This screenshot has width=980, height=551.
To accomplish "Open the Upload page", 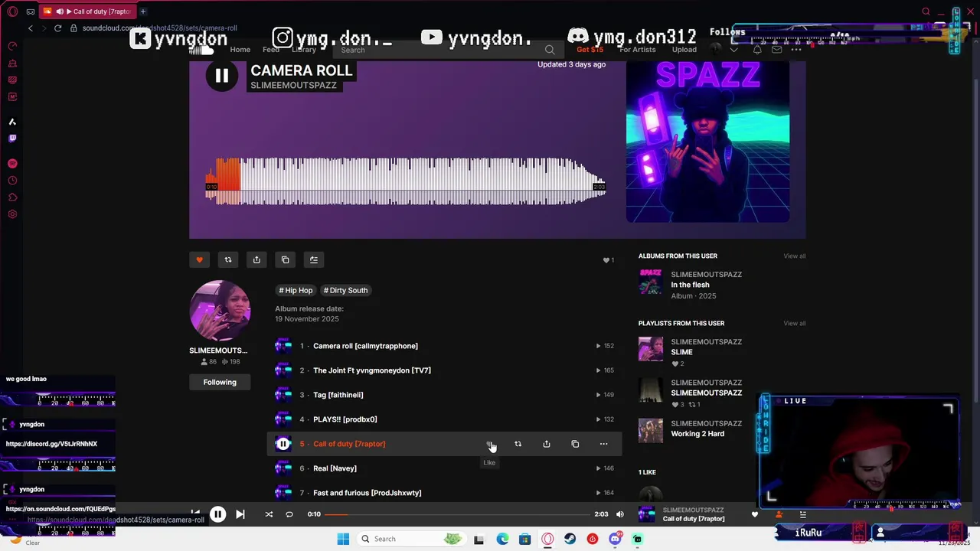I will (684, 50).
